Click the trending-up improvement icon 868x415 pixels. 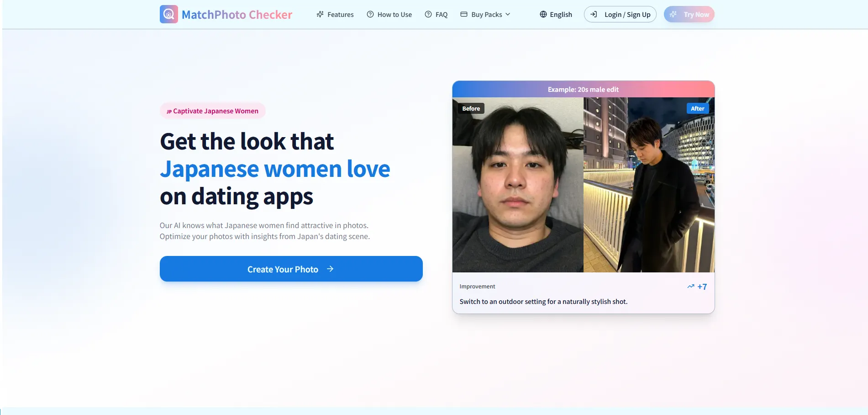point(691,287)
